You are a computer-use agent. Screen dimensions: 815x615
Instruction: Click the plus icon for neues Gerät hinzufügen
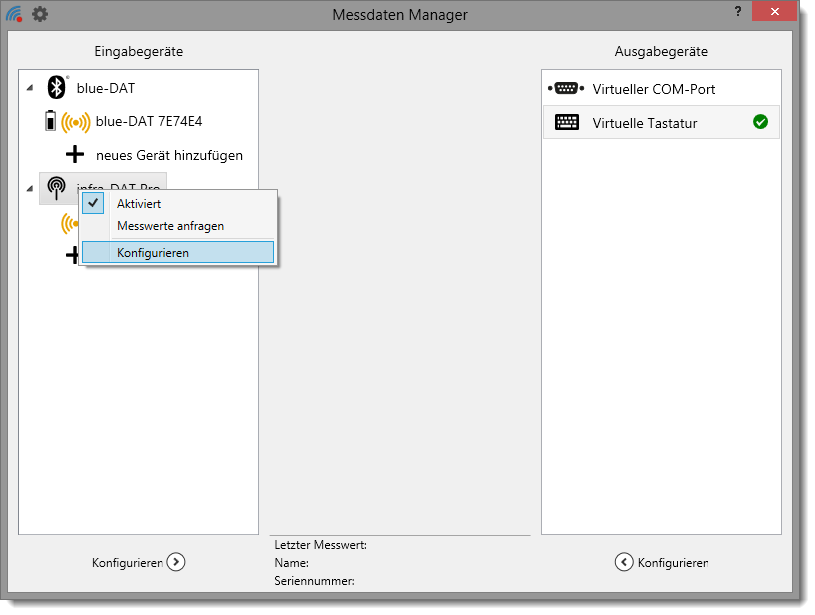(75, 155)
